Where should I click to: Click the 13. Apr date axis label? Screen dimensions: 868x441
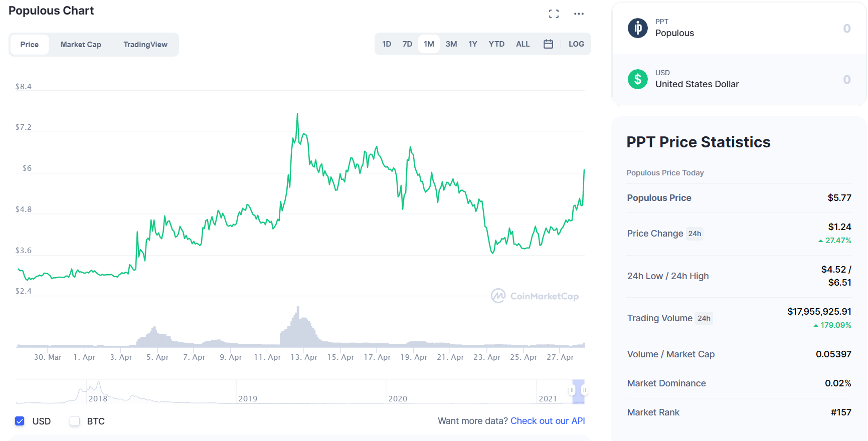click(x=304, y=357)
